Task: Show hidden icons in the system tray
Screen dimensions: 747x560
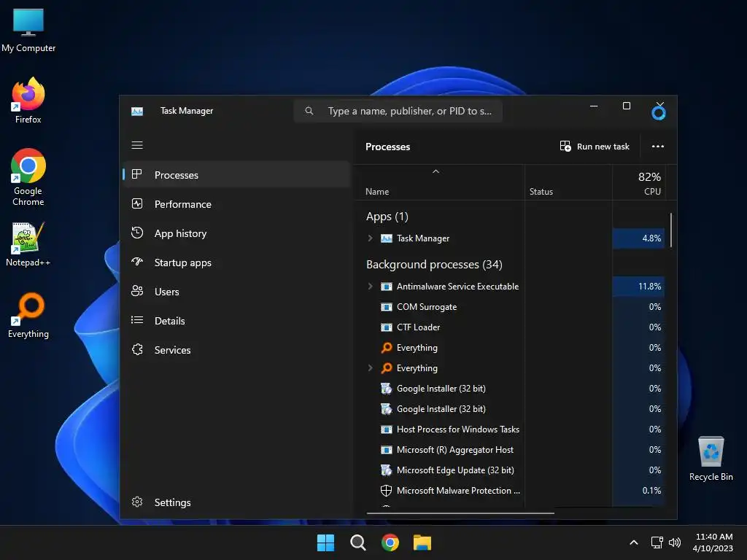Action: click(634, 542)
